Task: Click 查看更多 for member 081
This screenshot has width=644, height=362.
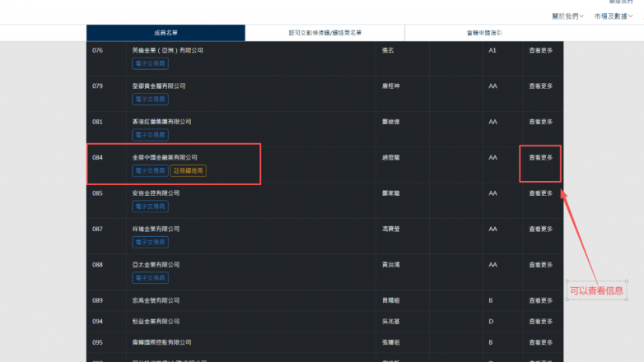Action: click(540, 122)
